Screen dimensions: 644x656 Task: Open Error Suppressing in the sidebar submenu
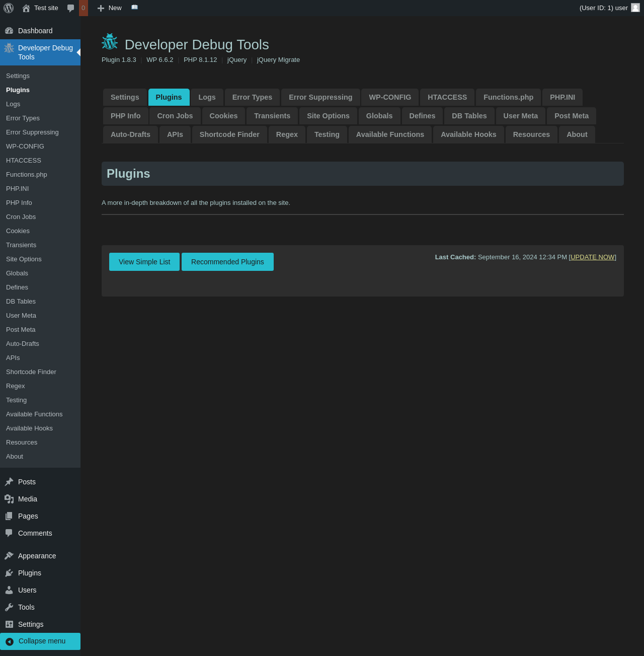point(32,132)
